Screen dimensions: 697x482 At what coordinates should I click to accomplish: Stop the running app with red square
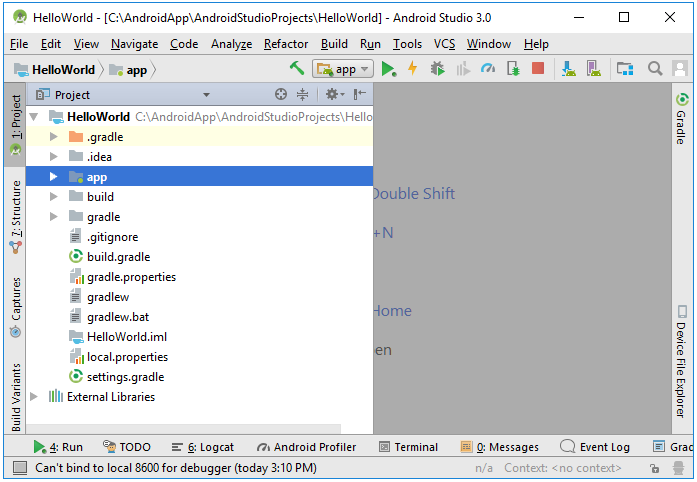click(538, 68)
